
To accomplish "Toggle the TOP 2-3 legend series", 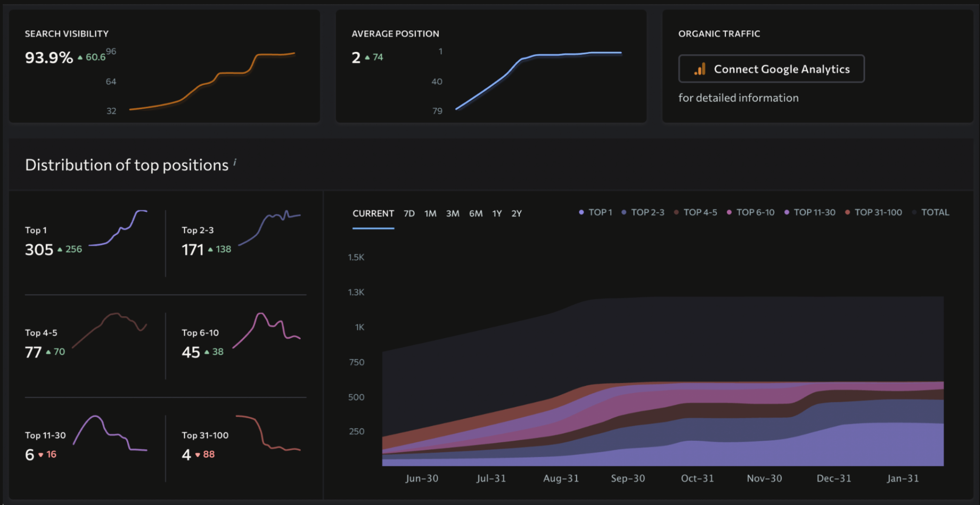I will click(x=643, y=212).
